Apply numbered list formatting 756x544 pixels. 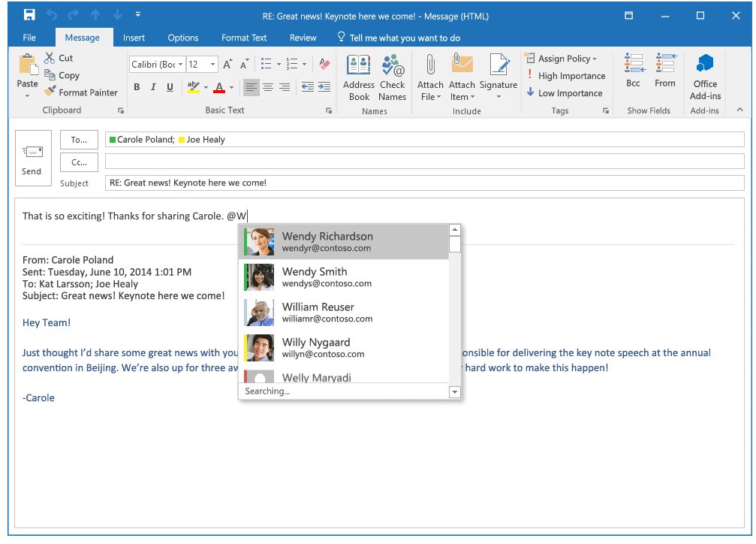coord(292,64)
